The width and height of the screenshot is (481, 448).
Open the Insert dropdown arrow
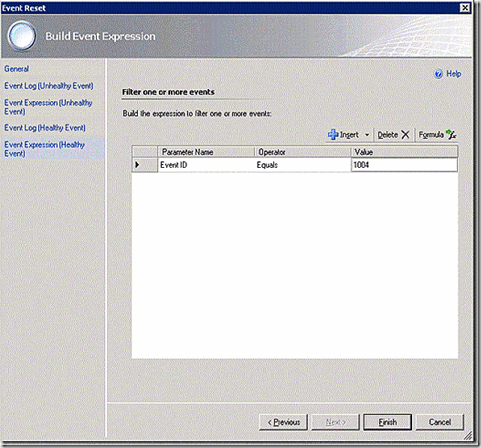[367, 135]
